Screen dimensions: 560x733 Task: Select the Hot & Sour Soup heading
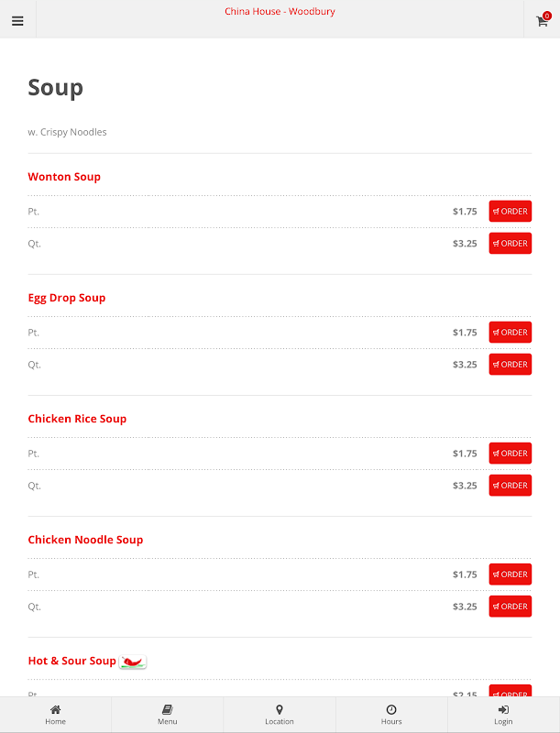pyautogui.click(x=71, y=661)
